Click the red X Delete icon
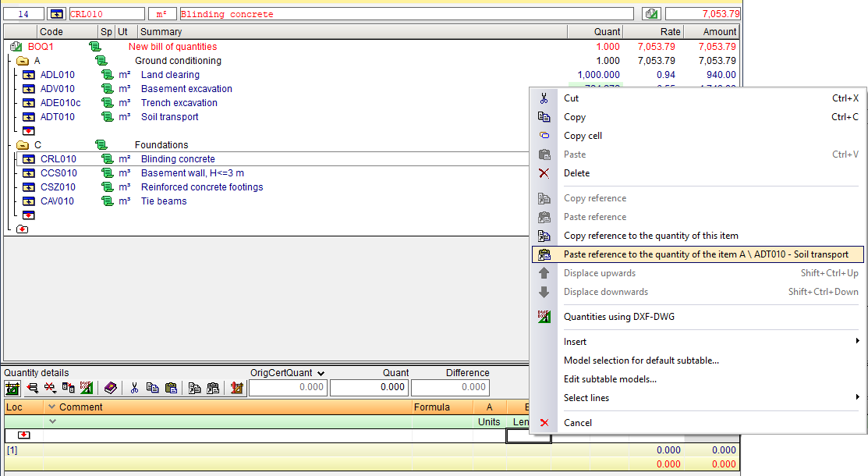 (544, 173)
